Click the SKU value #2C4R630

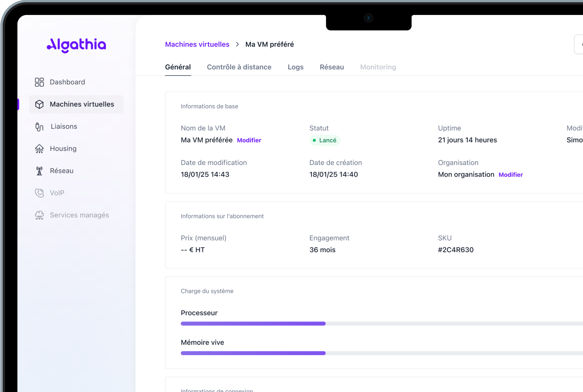[x=455, y=250]
